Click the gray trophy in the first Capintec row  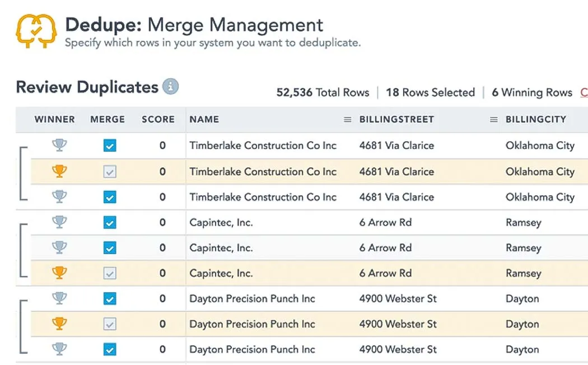(x=59, y=222)
